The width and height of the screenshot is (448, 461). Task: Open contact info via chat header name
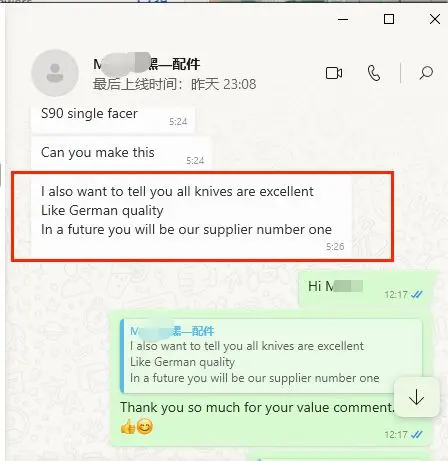coord(147,64)
